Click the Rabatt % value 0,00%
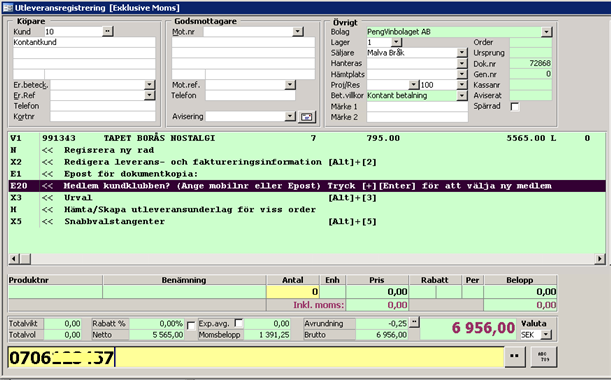The width and height of the screenshot is (611, 380). [x=157, y=323]
